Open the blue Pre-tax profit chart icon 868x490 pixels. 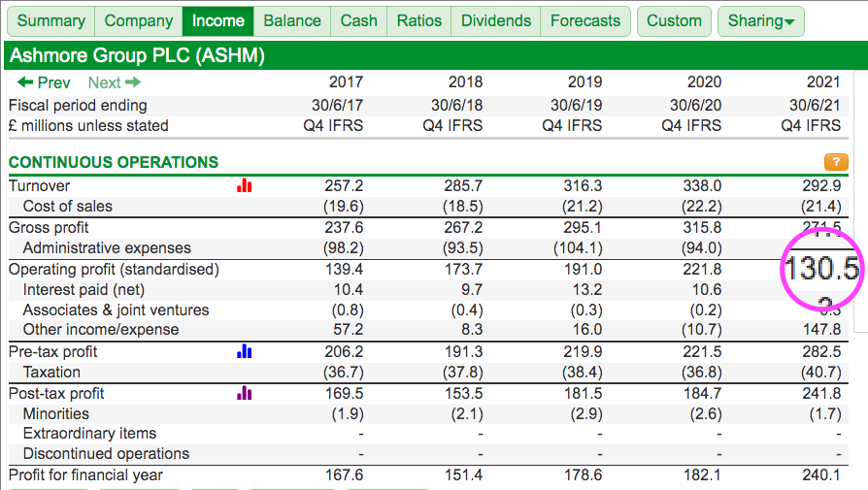tap(244, 351)
